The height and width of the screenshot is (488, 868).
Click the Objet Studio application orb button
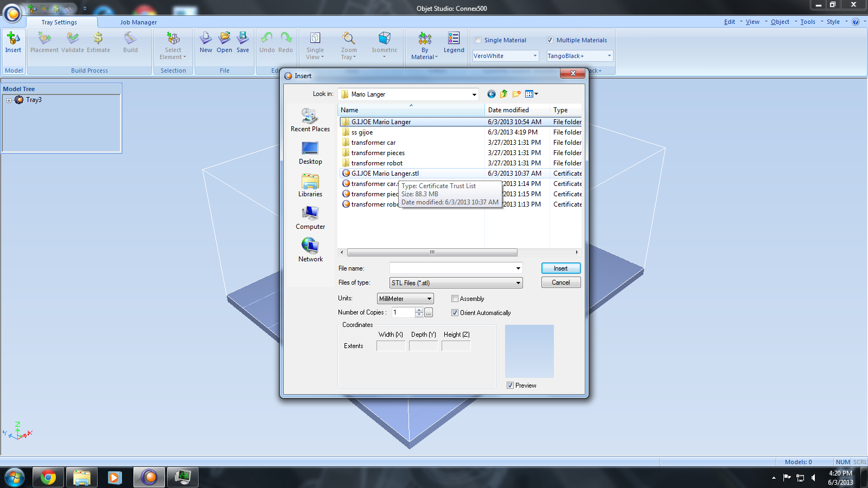click(12, 14)
